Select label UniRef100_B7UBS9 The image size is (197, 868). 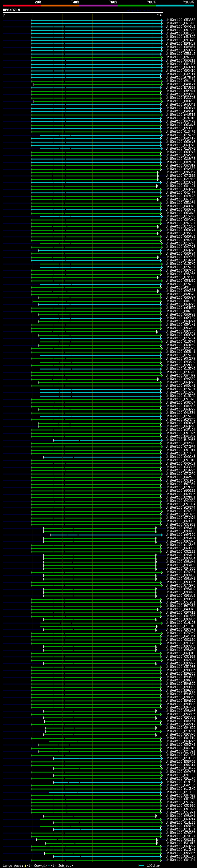pyautogui.click(x=180, y=88)
